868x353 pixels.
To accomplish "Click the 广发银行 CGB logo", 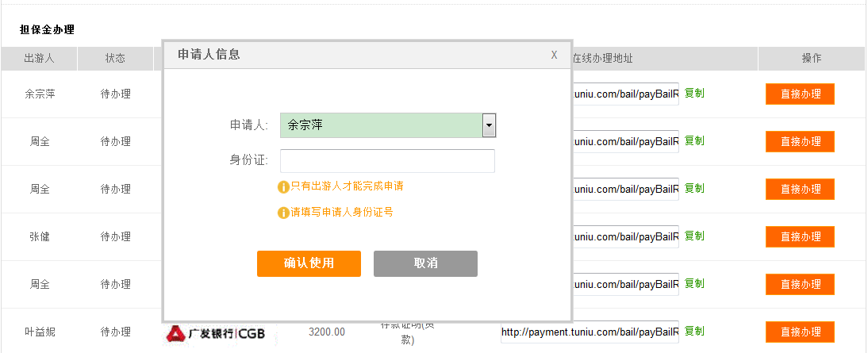I will (215, 333).
